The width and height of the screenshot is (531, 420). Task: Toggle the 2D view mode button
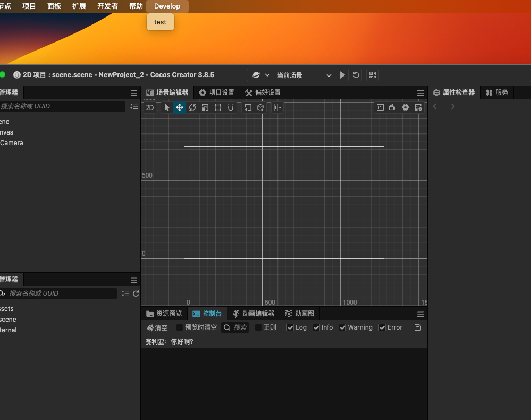(150, 108)
